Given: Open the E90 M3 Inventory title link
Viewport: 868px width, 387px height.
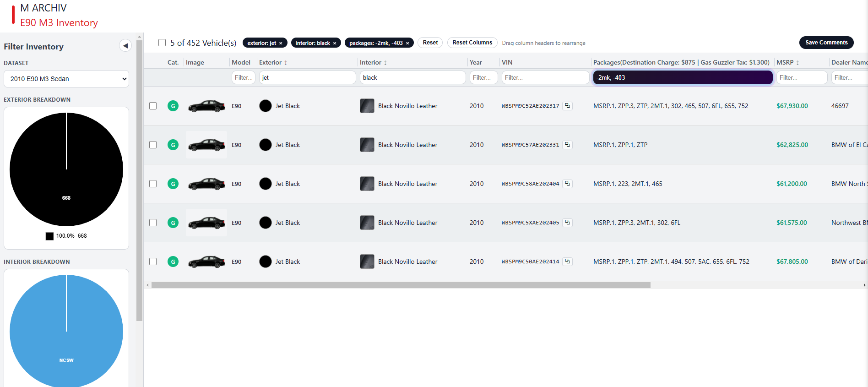Looking at the screenshot, I should point(59,23).
